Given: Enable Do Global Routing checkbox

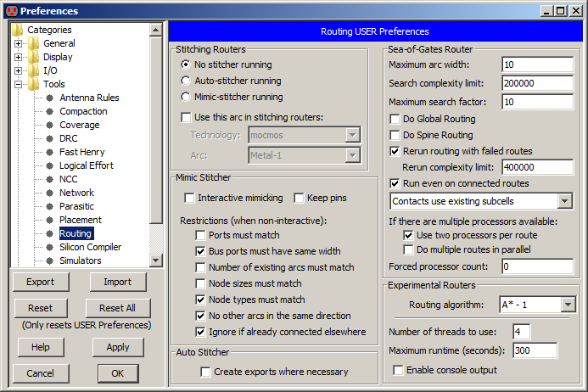Looking at the screenshot, I should coord(395,119).
